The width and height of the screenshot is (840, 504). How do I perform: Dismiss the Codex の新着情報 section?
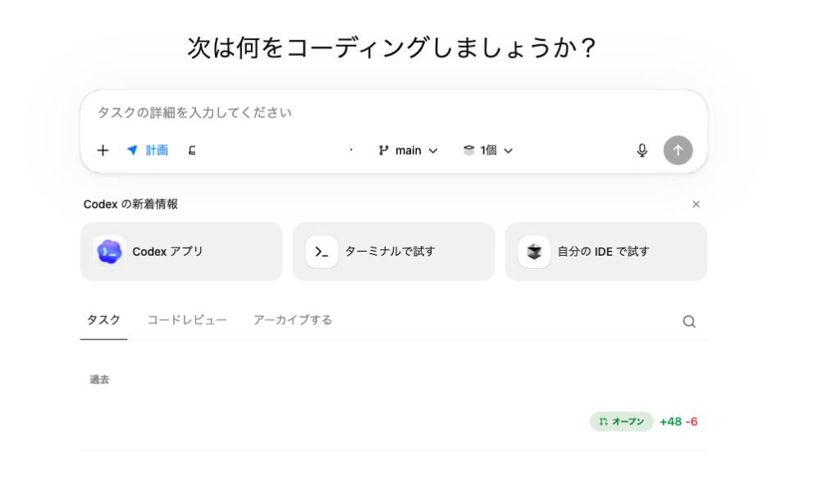coord(696,204)
